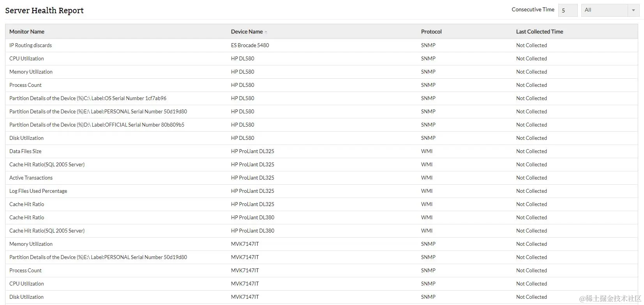Click HP ProLiant DL325 in Data Files Size row
This screenshot has height=305, width=644.
pos(252,151)
